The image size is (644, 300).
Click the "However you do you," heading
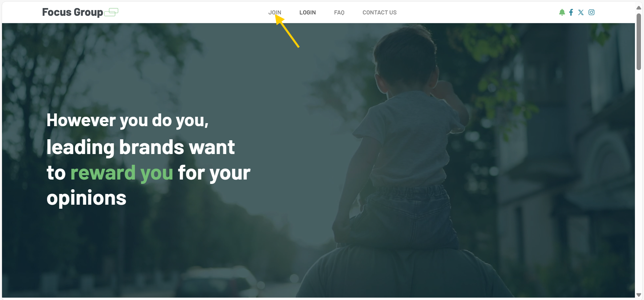[128, 120]
